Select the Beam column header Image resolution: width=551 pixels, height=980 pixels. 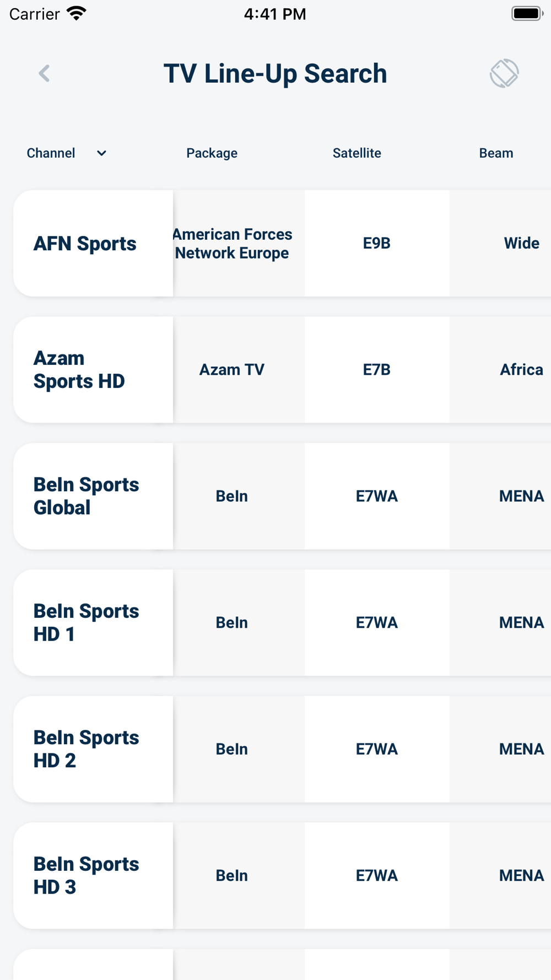pyautogui.click(x=496, y=153)
